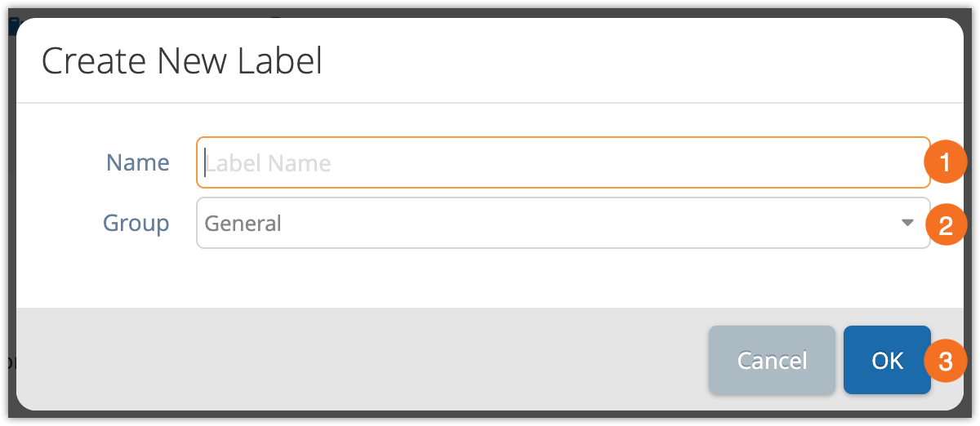This screenshot has width=980, height=426.
Task: Dismiss the dialog with Cancel
Action: pyautogui.click(x=772, y=360)
